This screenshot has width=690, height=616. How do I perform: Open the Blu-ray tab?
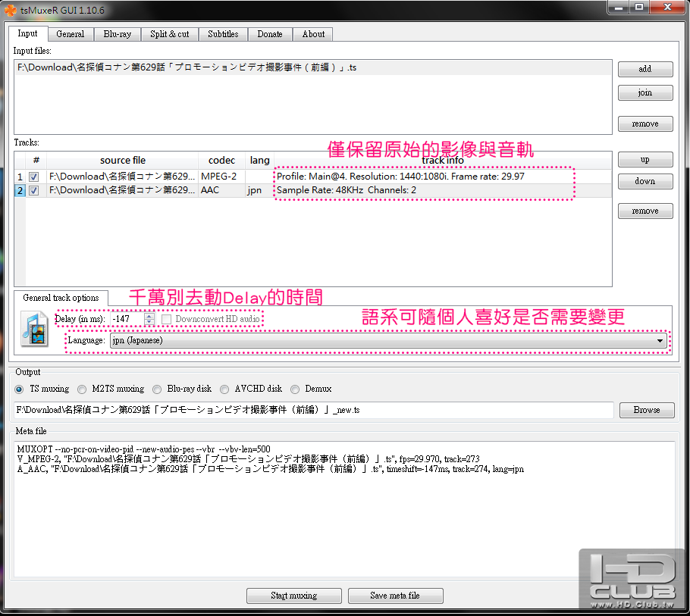(x=117, y=34)
